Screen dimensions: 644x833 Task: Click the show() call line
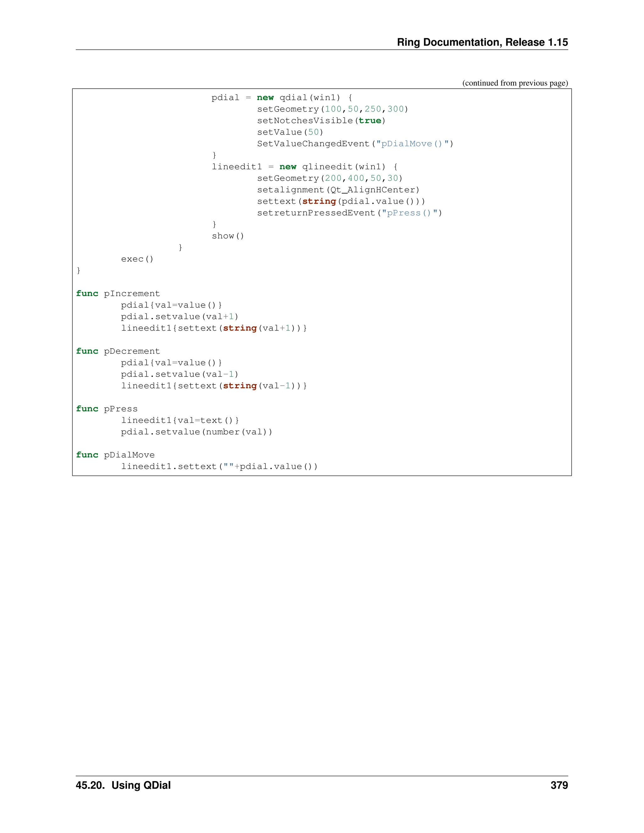pyautogui.click(x=228, y=236)
